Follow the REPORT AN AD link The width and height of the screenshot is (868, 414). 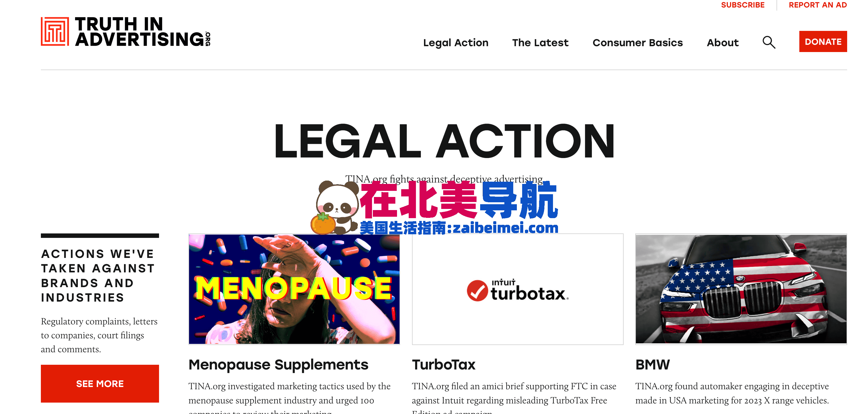click(818, 5)
